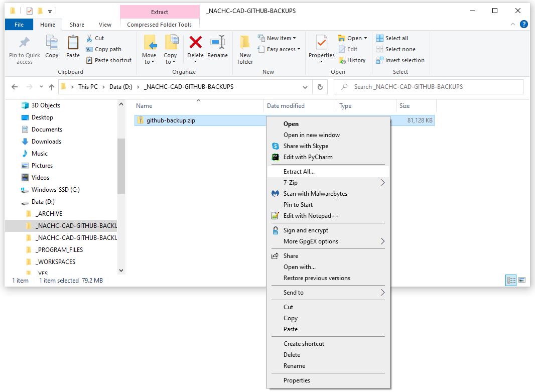Click the History icon in ribbon
Screen dimensions: 535x392
[x=342, y=60]
